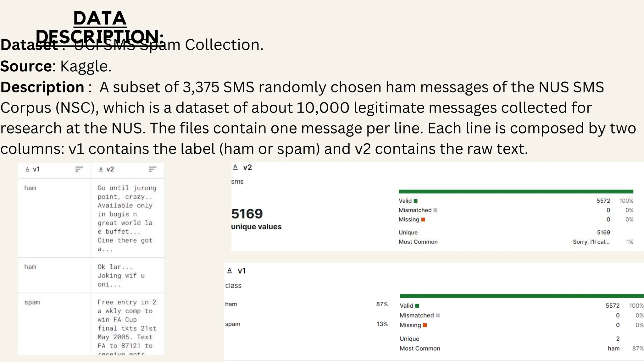Click the spam 13% distribution row

(x=306, y=324)
